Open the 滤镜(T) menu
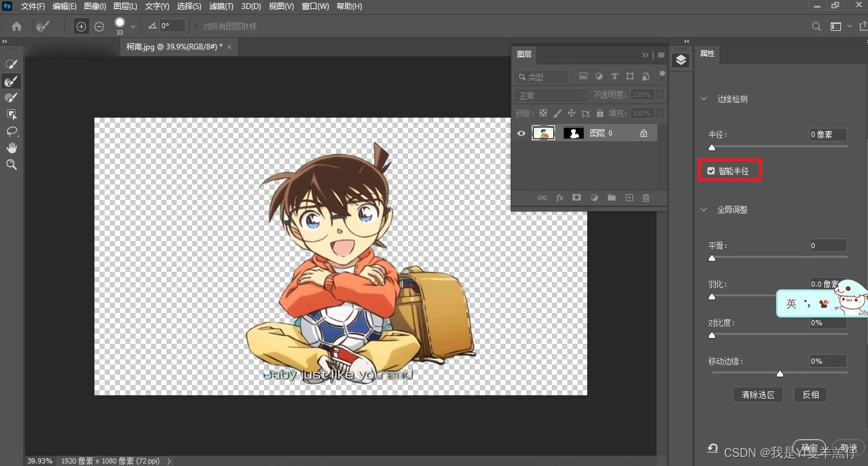Image resolution: width=868 pixels, height=466 pixels. click(x=221, y=6)
